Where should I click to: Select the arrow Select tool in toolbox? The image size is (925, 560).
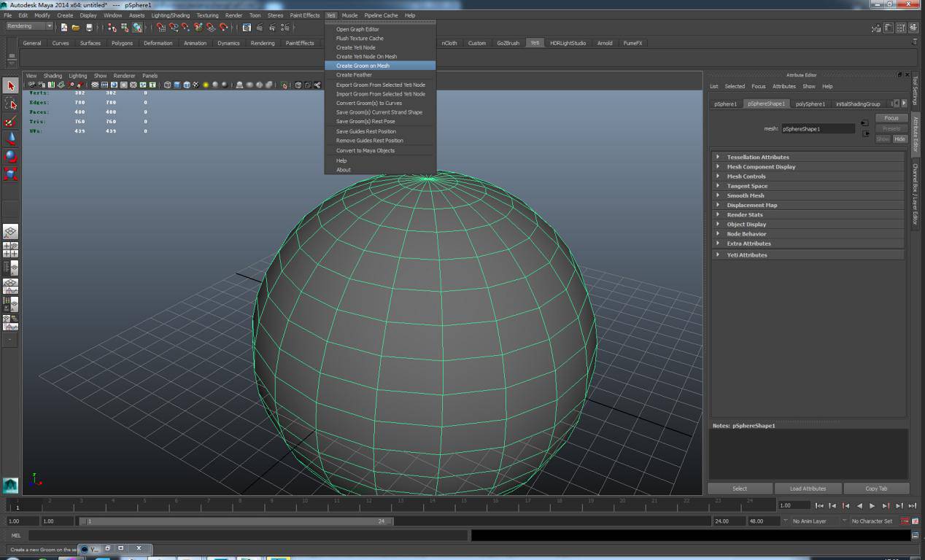coord(11,86)
